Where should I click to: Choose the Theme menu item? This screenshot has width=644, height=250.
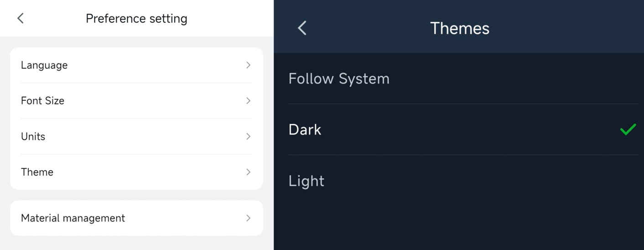point(37,172)
